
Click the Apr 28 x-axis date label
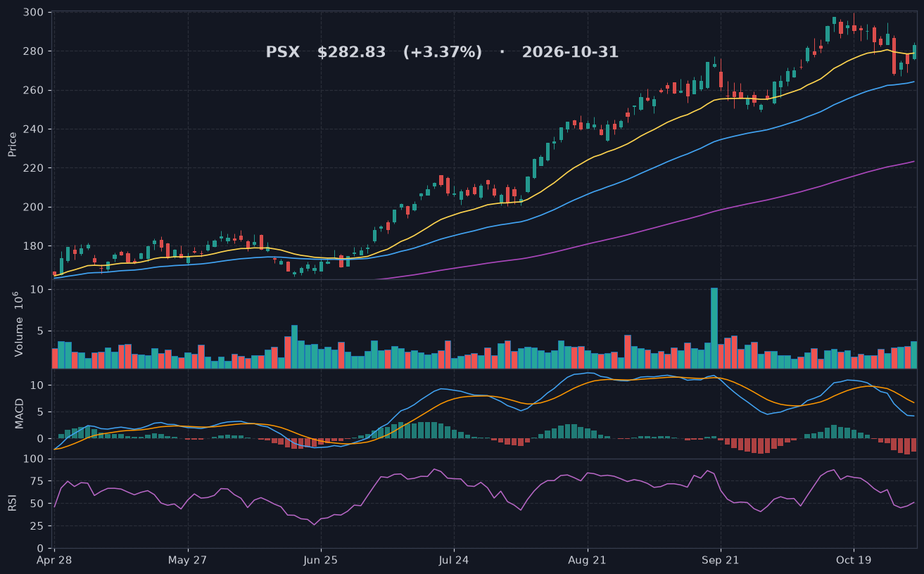coord(53,561)
